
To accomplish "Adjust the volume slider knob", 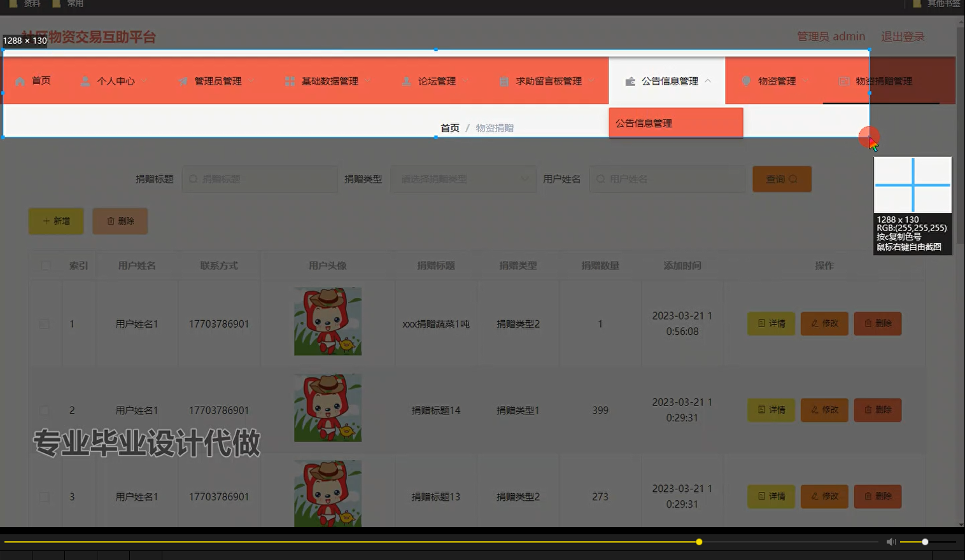I will pos(925,542).
